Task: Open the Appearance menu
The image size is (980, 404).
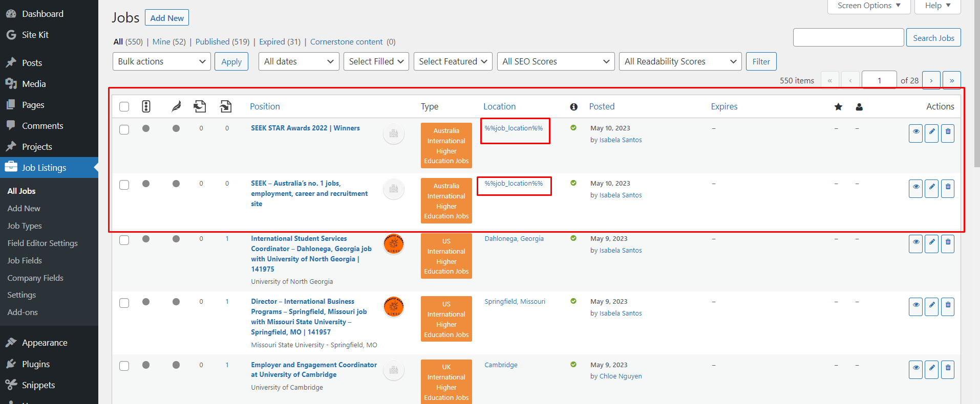Action: pos(45,343)
